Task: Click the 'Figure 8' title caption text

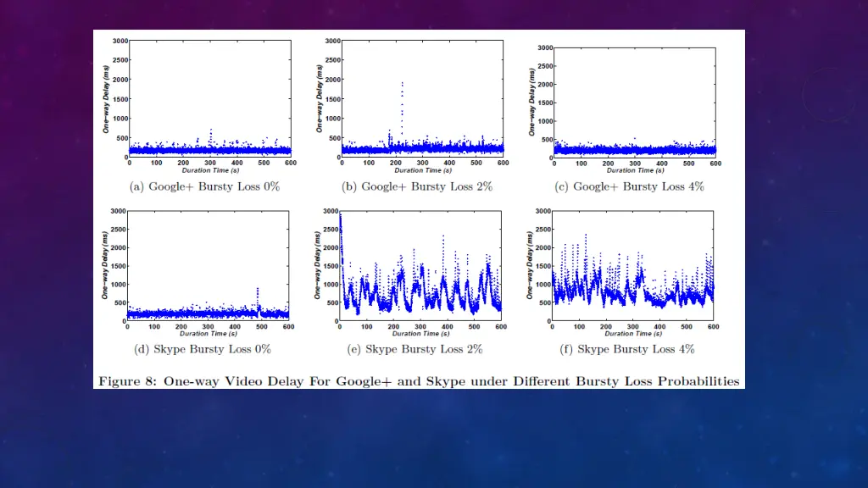Action: coord(419,381)
